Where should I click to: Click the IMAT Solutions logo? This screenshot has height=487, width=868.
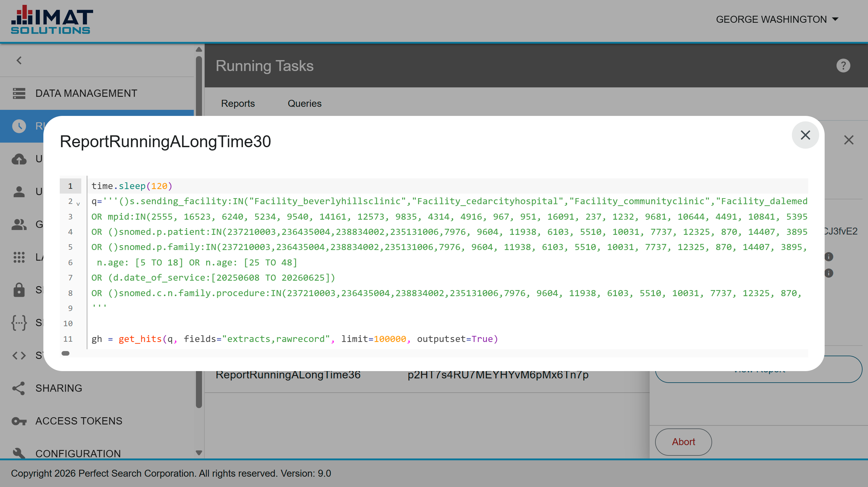52,19
